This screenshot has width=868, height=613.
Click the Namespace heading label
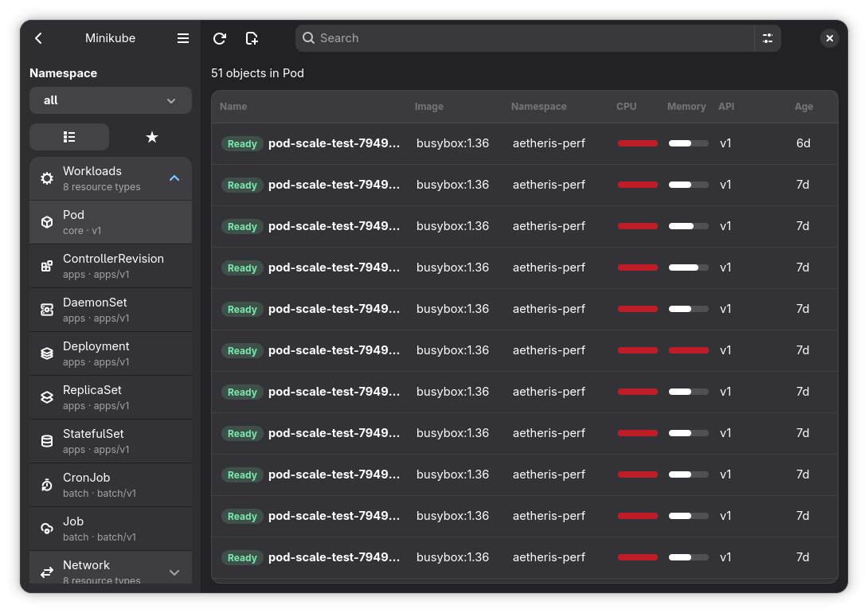point(63,73)
